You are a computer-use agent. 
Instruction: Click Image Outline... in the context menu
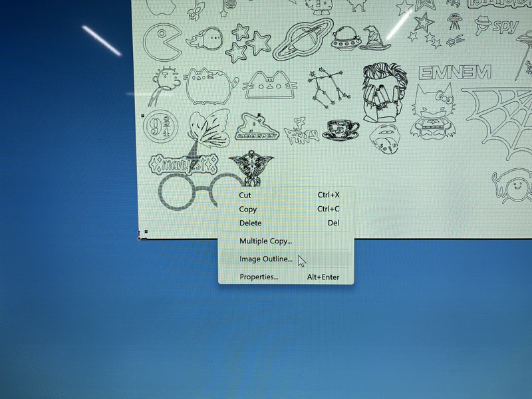point(285,259)
